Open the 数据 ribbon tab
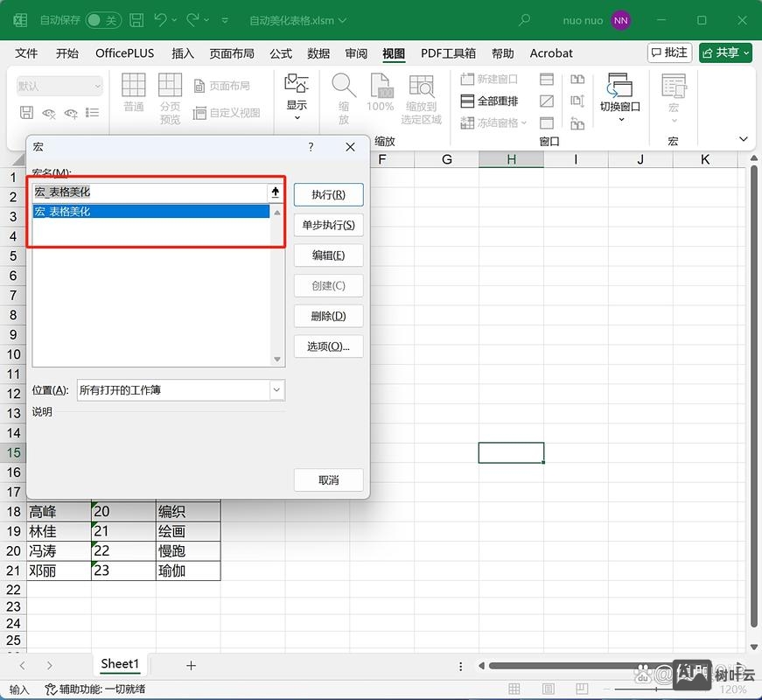Screen dimensions: 762x700 [318, 53]
